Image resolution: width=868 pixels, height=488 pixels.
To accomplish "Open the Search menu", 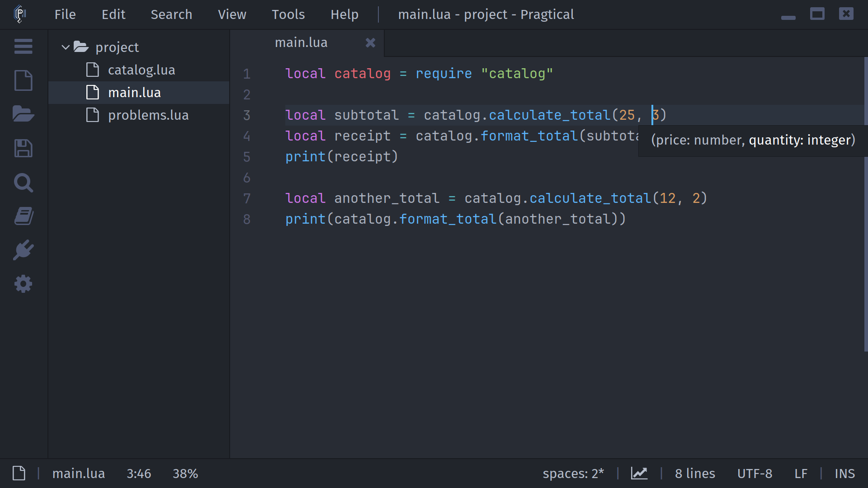I will point(171,14).
